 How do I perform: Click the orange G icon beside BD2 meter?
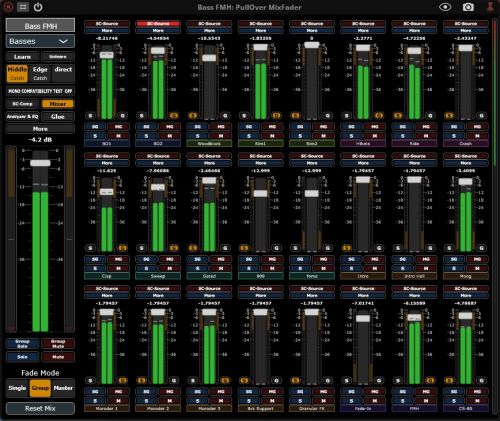coord(174,116)
